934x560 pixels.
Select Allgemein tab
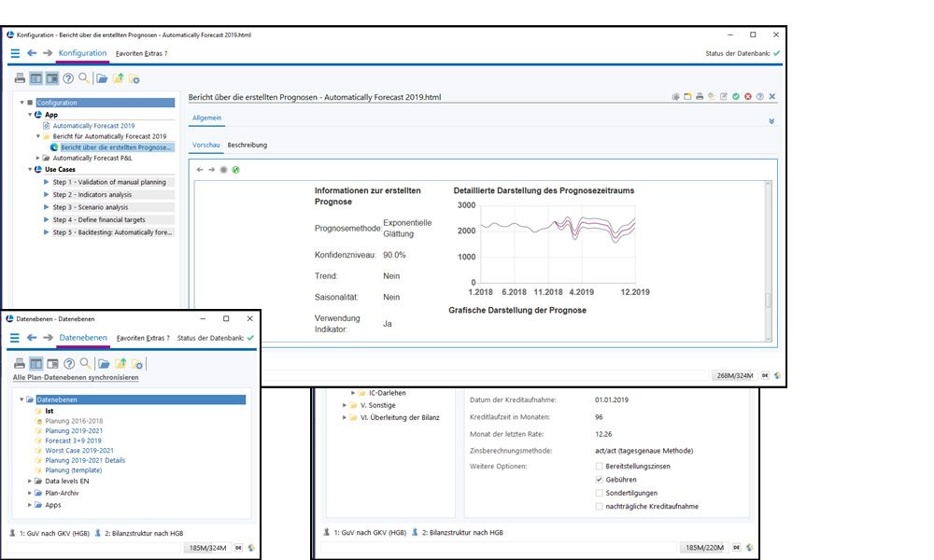(x=206, y=118)
